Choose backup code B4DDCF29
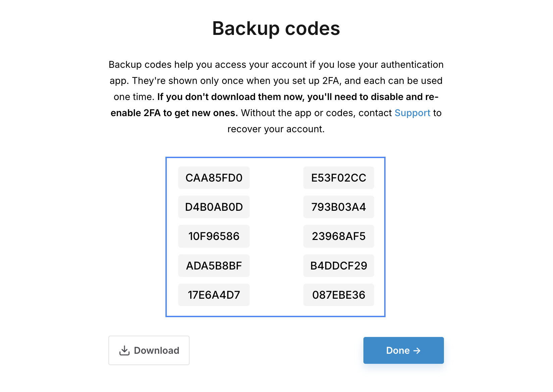 point(339,266)
